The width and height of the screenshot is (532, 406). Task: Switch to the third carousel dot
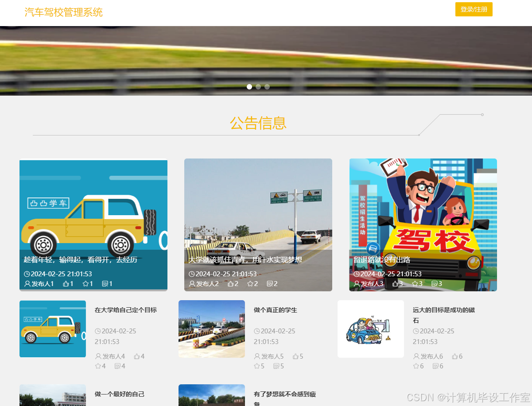tap(267, 87)
